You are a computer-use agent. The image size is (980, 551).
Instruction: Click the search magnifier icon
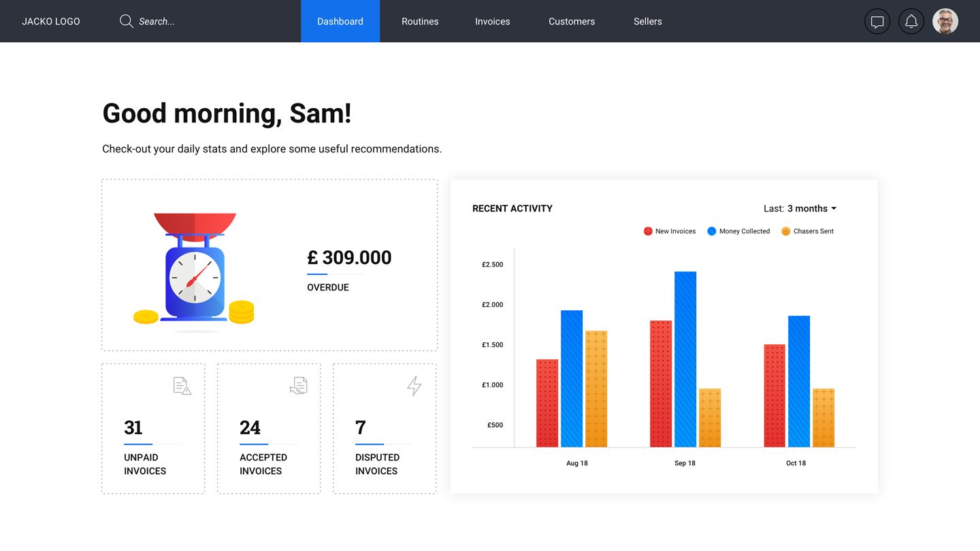coord(126,21)
